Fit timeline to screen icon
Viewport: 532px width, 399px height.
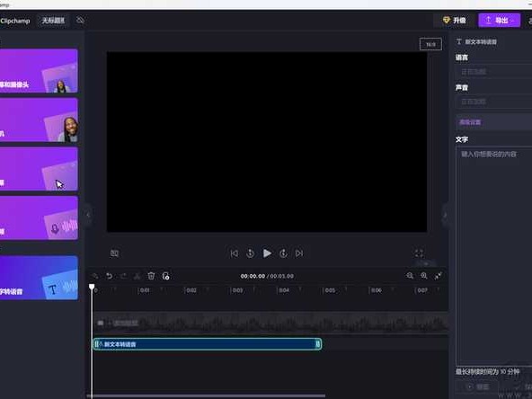(438, 276)
